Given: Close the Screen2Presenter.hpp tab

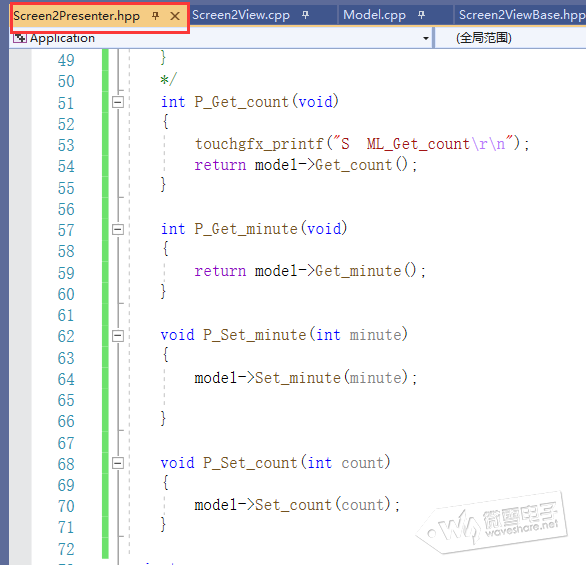Looking at the screenshot, I should coord(175,16).
